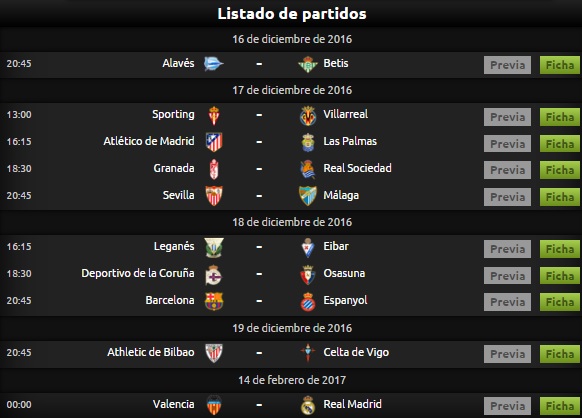Select the Villarreal club crest
582x418 pixels.
click(308, 115)
